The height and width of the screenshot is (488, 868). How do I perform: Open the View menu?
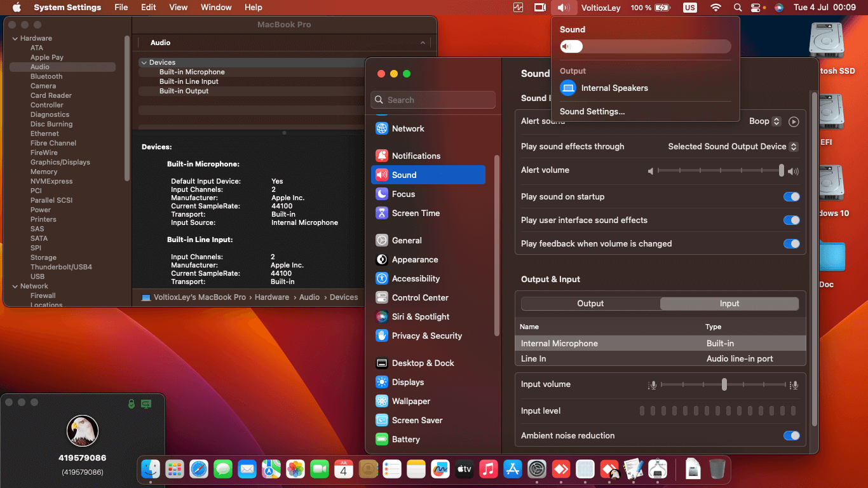coord(179,8)
